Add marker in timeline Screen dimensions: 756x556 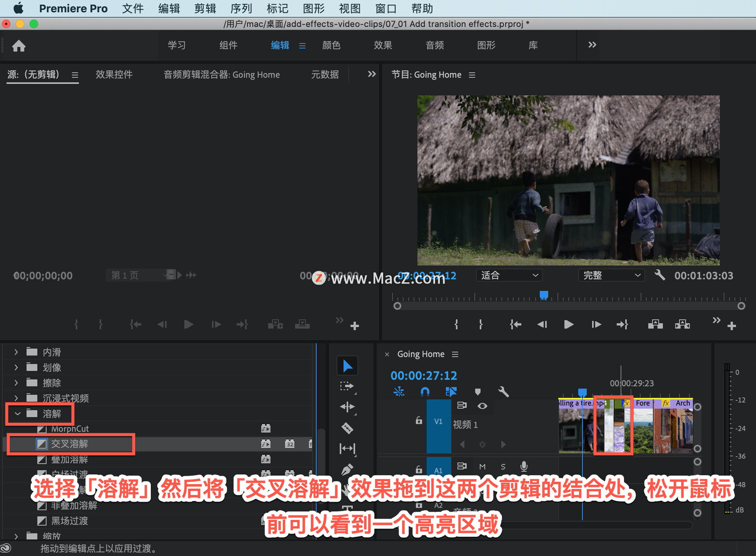tap(478, 392)
